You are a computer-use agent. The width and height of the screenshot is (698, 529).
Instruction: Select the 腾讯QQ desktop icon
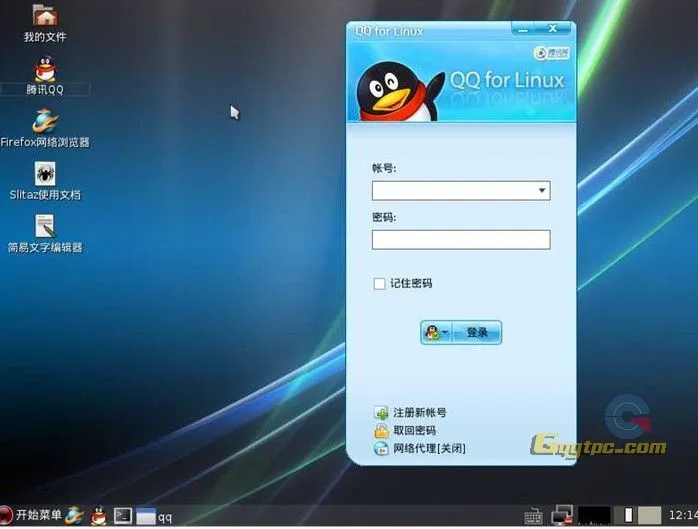pyautogui.click(x=45, y=69)
